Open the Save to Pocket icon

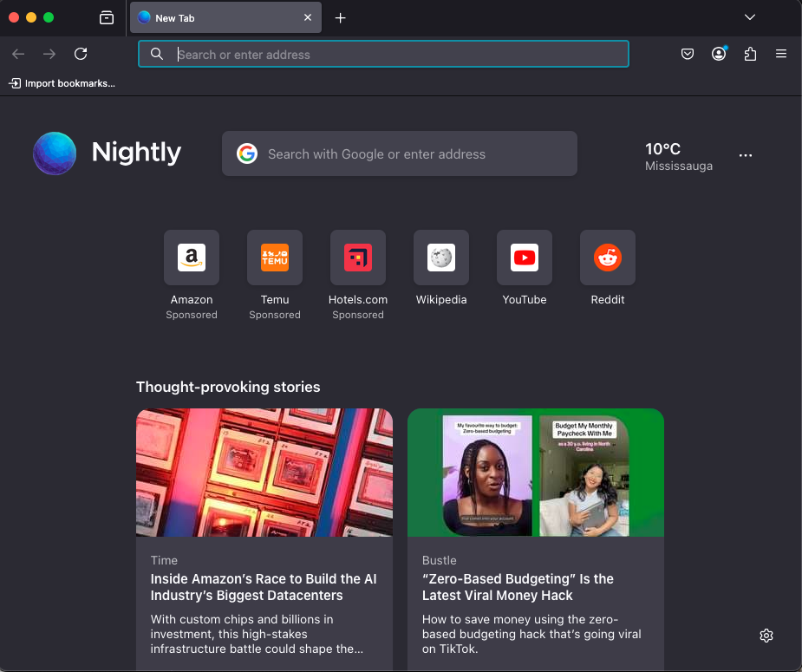pos(688,54)
